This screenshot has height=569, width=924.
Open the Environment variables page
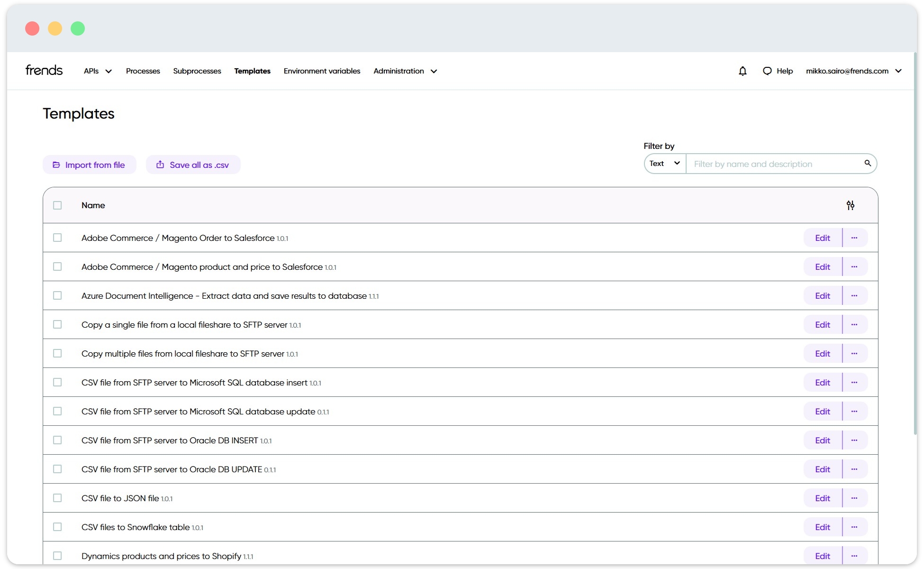pos(322,71)
